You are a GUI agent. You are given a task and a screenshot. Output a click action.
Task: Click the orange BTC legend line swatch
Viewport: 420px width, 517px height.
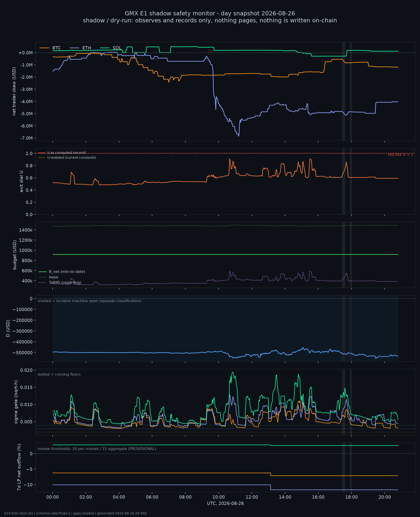[x=44, y=48]
